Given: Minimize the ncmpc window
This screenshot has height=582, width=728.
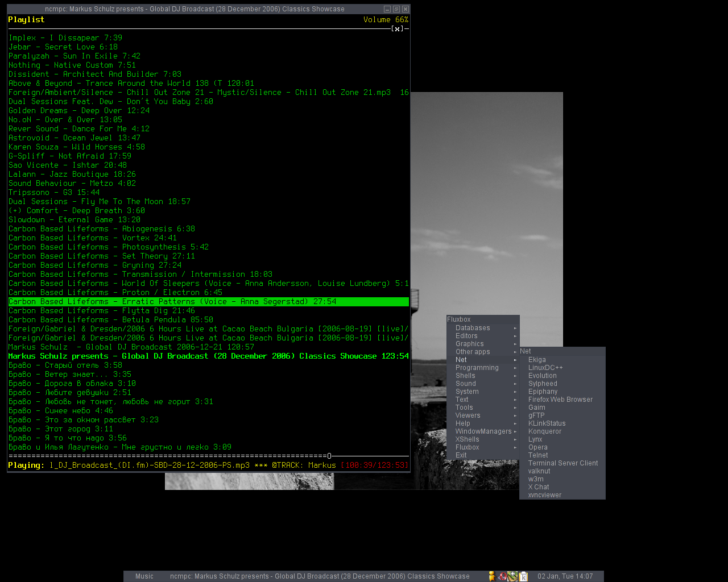Looking at the screenshot, I should 387,9.
